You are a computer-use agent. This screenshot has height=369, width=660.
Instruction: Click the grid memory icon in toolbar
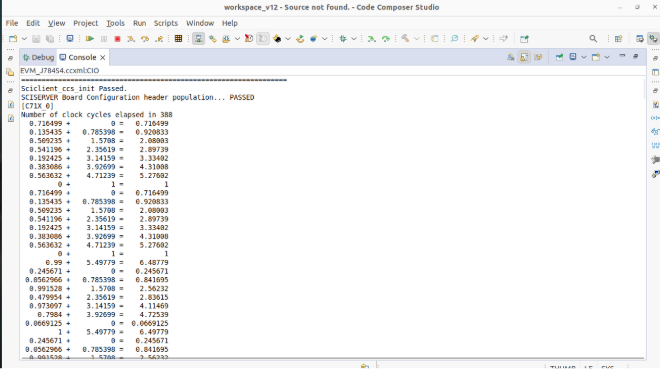[x=178, y=39]
